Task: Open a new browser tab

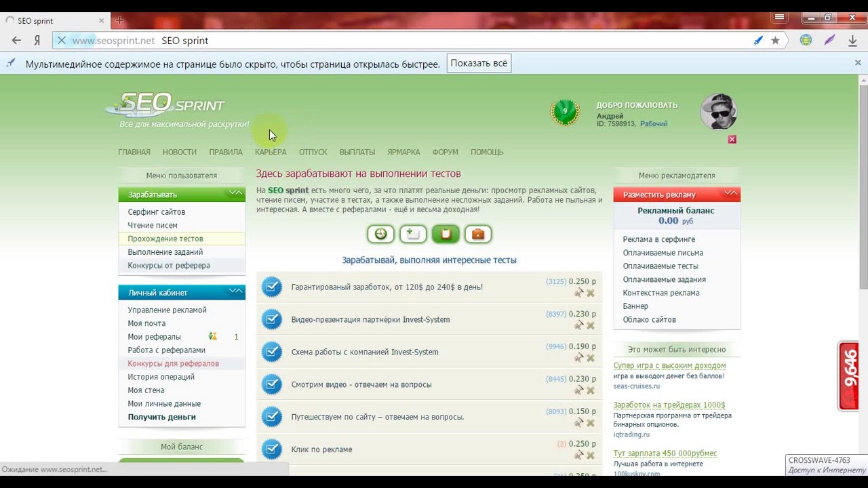Action: pos(119,20)
